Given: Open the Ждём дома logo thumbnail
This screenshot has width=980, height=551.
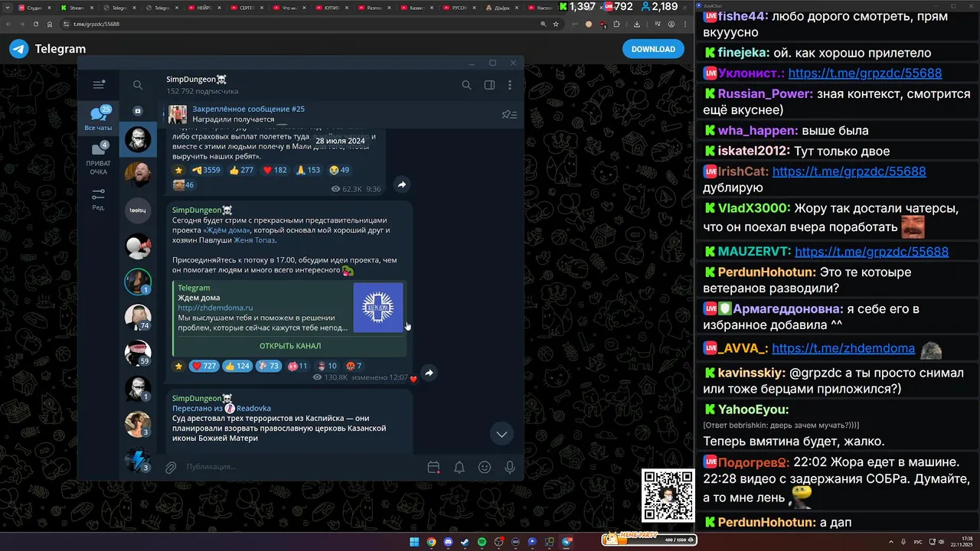Looking at the screenshot, I should pos(378,308).
